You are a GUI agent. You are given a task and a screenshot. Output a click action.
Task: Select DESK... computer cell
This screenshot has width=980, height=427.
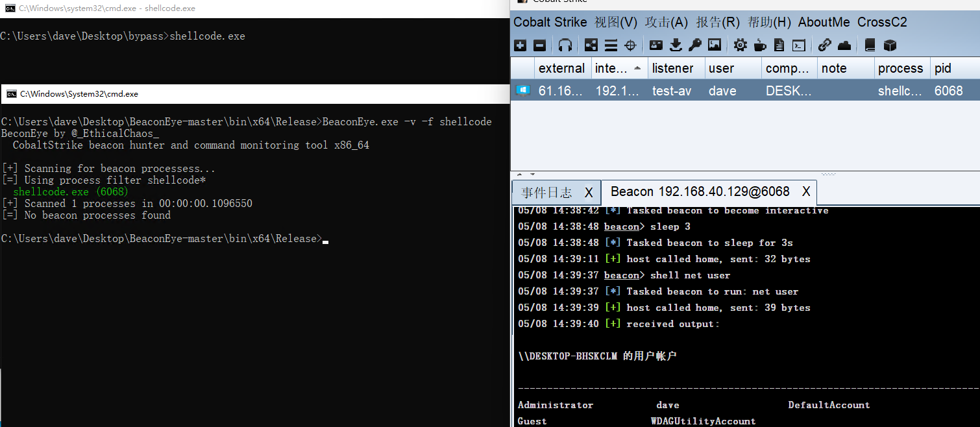pyautogui.click(x=789, y=91)
